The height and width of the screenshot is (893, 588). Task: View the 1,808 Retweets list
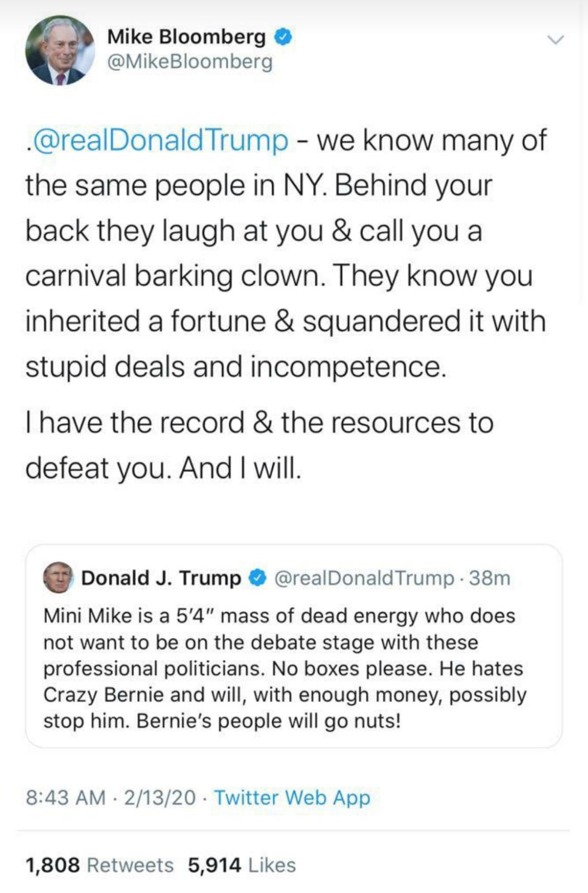click(x=99, y=865)
